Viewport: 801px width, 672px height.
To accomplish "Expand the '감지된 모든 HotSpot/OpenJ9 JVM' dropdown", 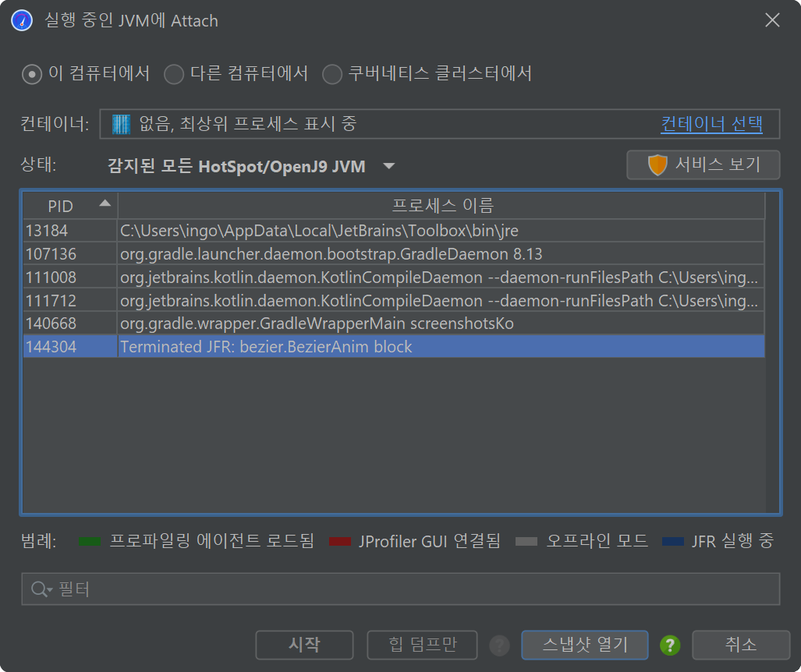I will click(x=251, y=166).
